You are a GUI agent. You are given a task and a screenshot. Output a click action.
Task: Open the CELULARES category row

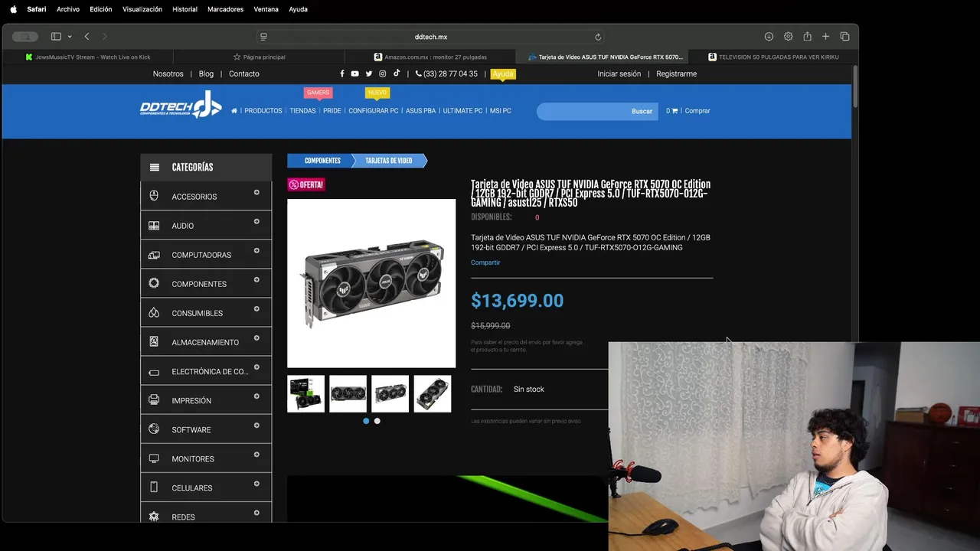click(206, 487)
